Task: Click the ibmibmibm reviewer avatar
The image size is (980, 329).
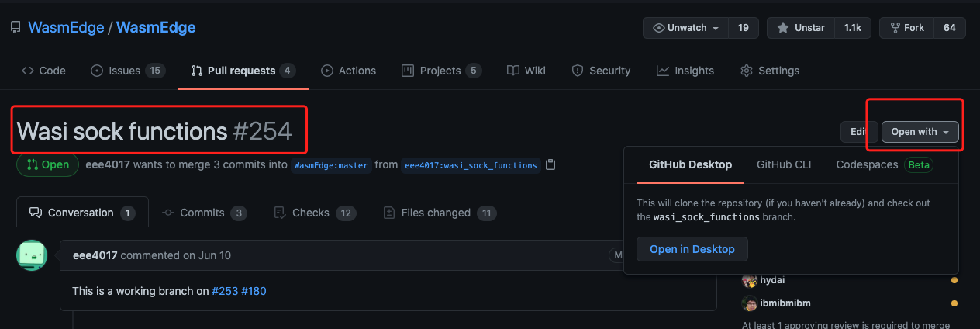Action: click(x=749, y=303)
